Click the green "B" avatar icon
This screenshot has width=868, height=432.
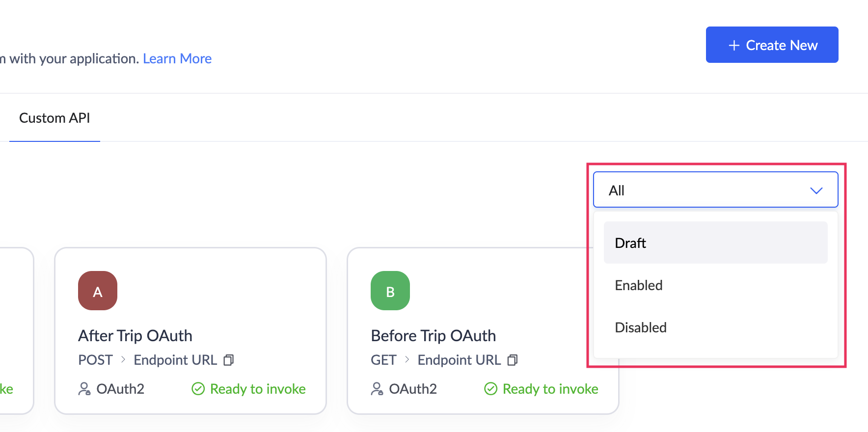(x=390, y=291)
